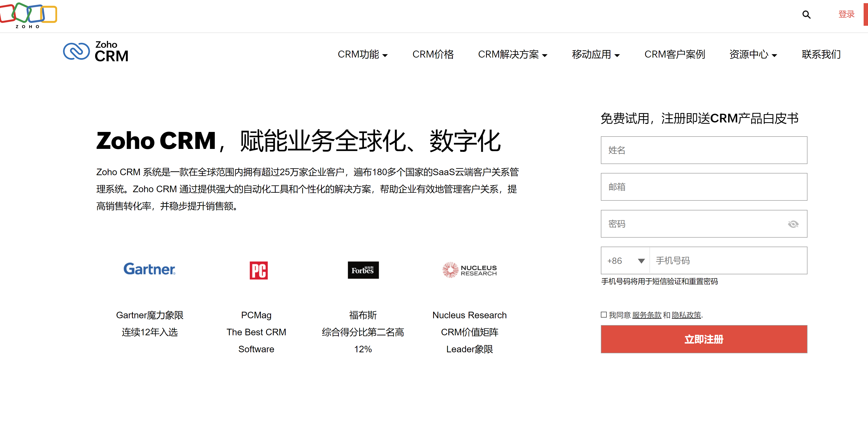Toggle password visibility with the eye icon
Viewport: 868px width, 423px height.
(x=793, y=224)
